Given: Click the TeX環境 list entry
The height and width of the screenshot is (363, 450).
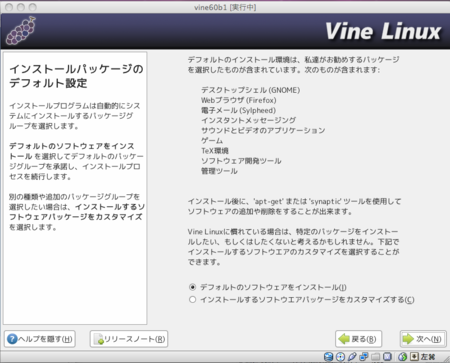Looking at the screenshot, I should (x=215, y=151).
